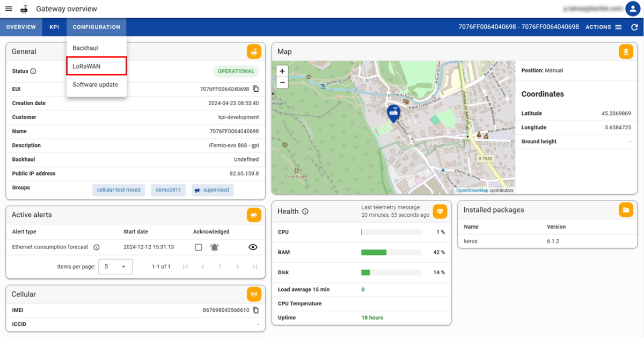Click page number 1 in pagination
Viewport: 644px width, 337px height.
(x=220, y=267)
